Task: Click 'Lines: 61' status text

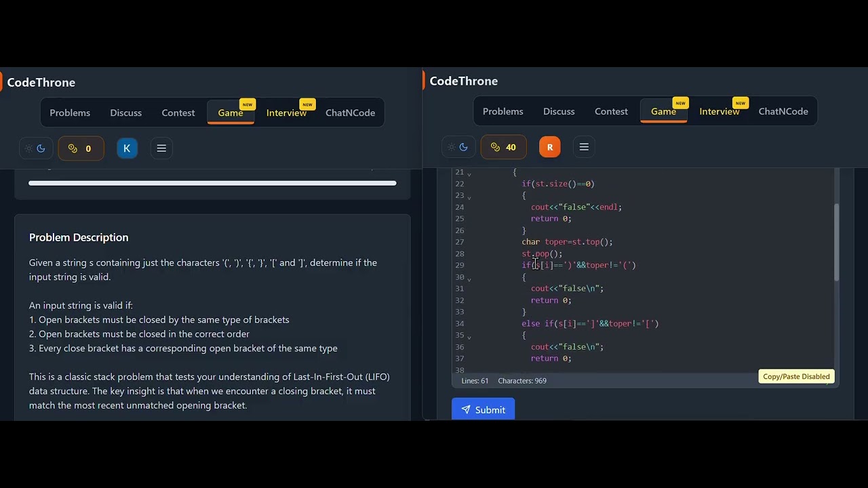Action: (x=475, y=381)
